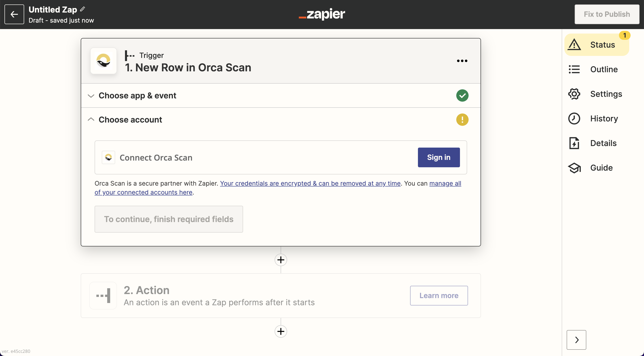
Task: Click the Learn more link for Action
Action: [439, 295]
